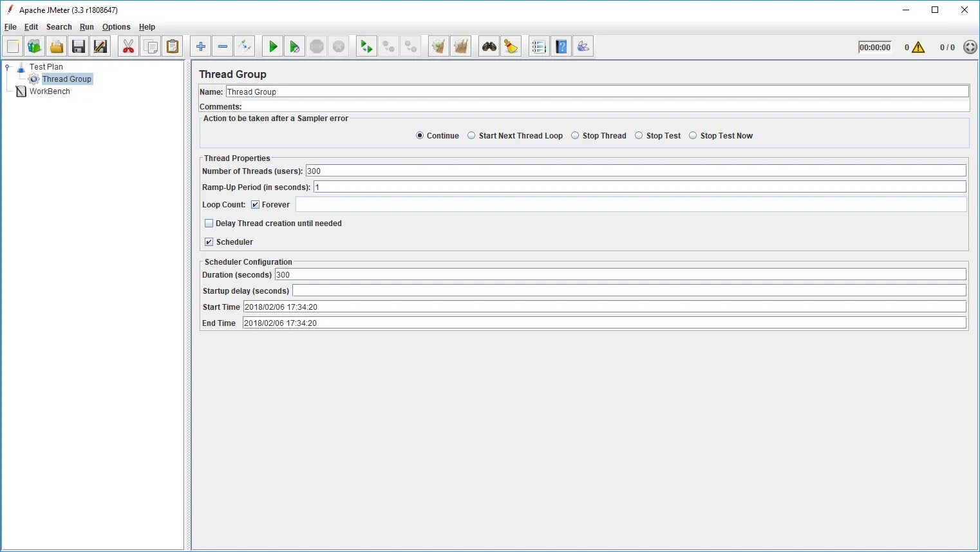Click the Ramp-Up Period field
This screenshot has width=980, height=552.
pyautogui.click(x=639, y=187)
